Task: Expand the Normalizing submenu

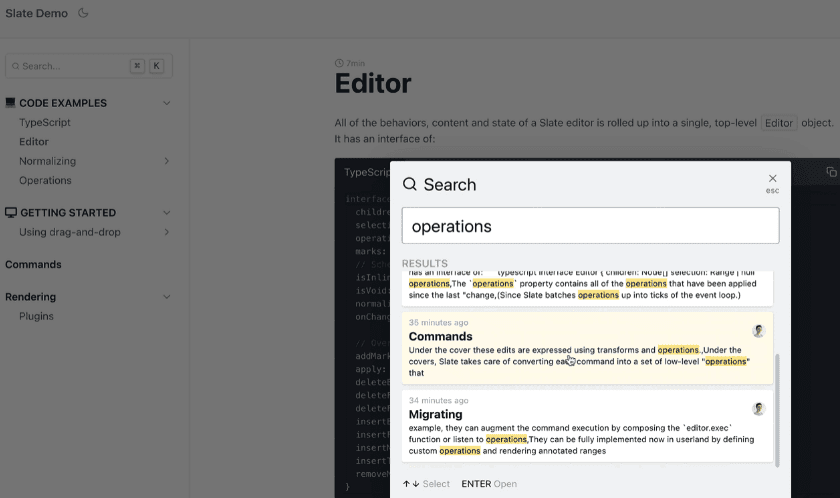Action: [x=167, y=161]
